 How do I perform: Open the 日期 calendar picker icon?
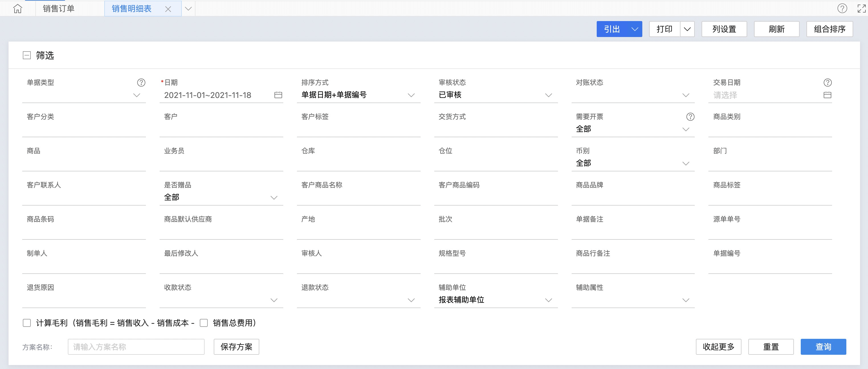[278, 95]
